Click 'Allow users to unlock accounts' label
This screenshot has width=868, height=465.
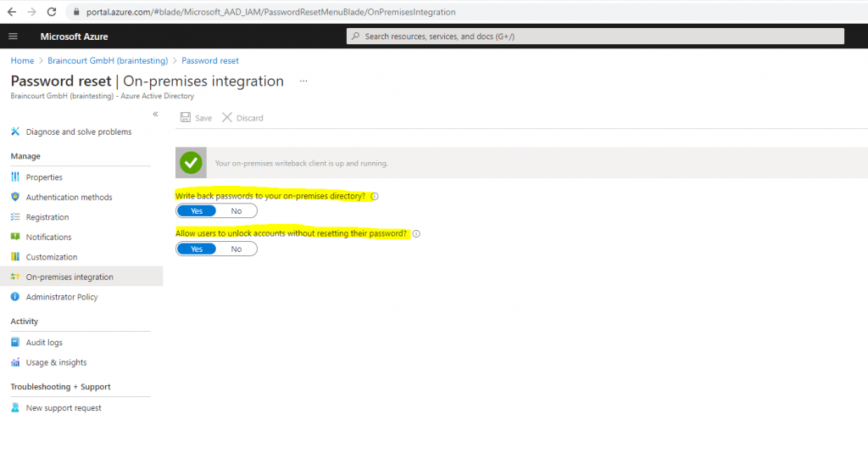tap(292, 233)
